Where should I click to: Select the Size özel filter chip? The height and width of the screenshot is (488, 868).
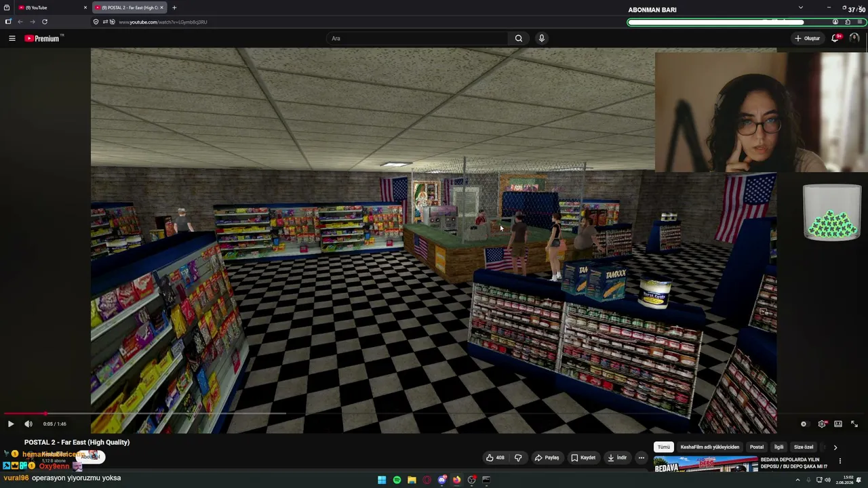click(x=804, y=447)
